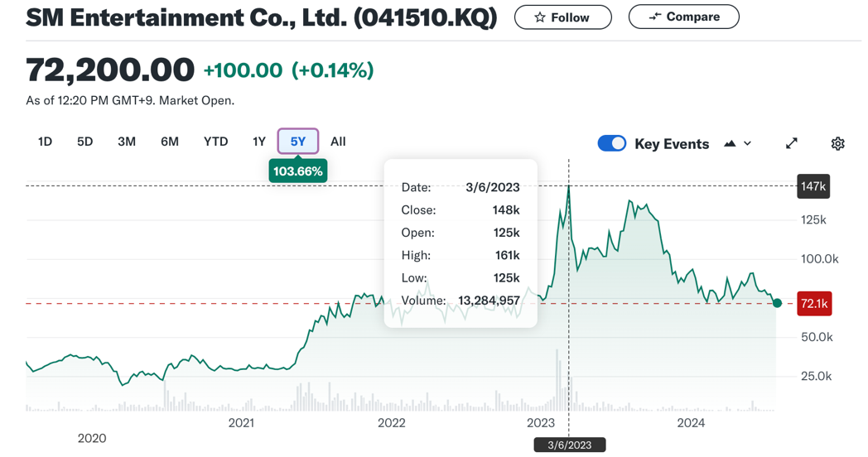Screen dimensions: 868x457
Task: Click the 50.0k y-axis label
Action: click(817, 337)
